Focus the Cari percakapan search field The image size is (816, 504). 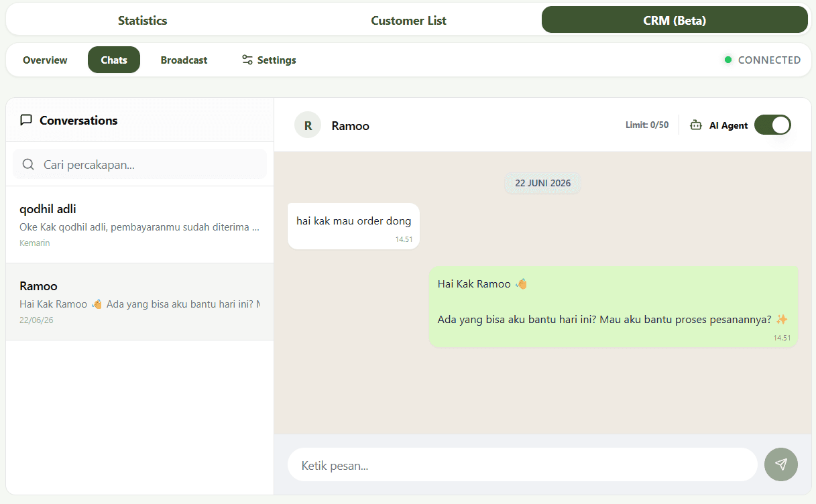click(x=139, y=164)
